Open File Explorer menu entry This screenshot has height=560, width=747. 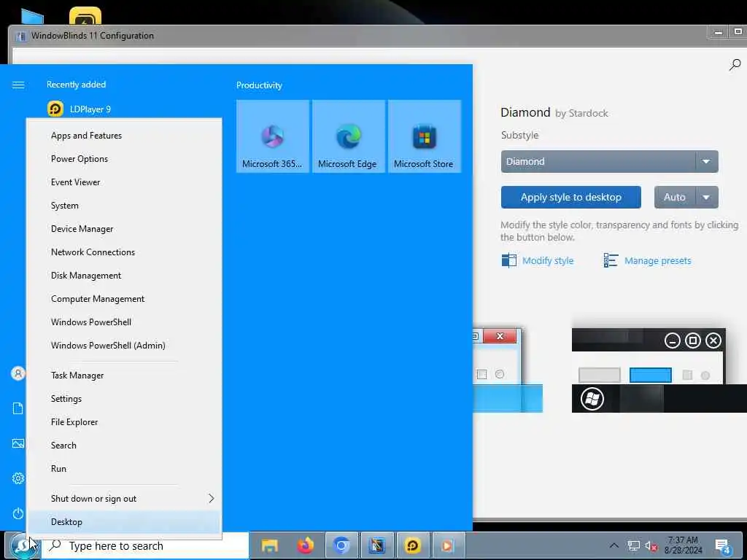124,422
